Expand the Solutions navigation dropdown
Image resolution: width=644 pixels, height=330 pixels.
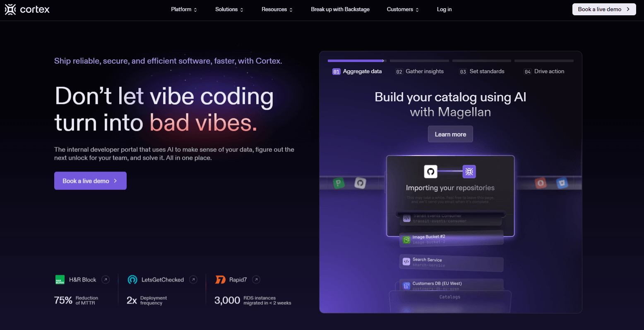tap(229, 9)
